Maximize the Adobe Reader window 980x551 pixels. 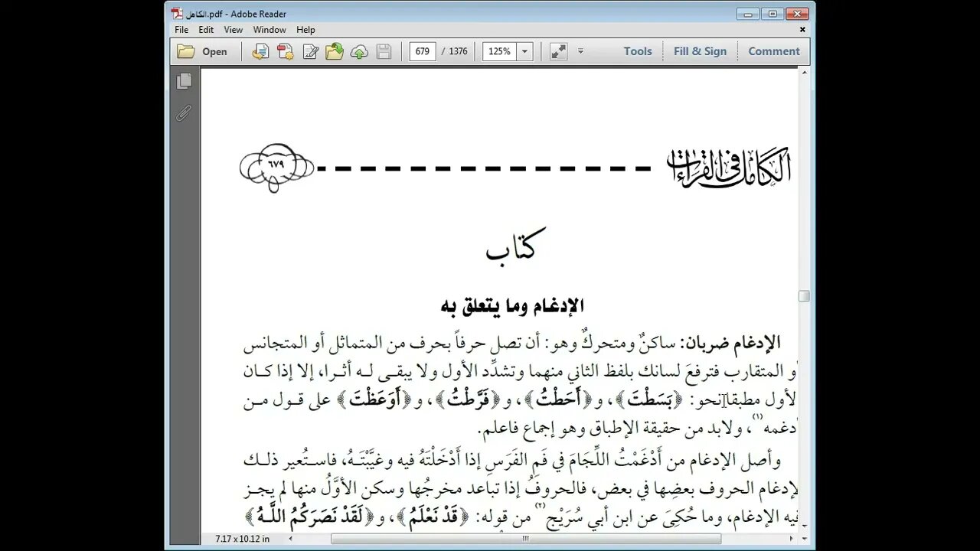click(773, 12)
